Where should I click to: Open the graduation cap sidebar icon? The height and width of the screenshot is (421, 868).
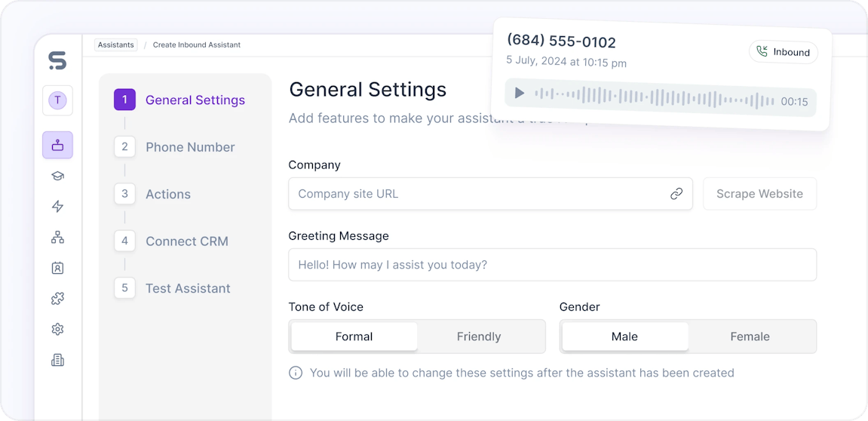click(x=57, y=176)
